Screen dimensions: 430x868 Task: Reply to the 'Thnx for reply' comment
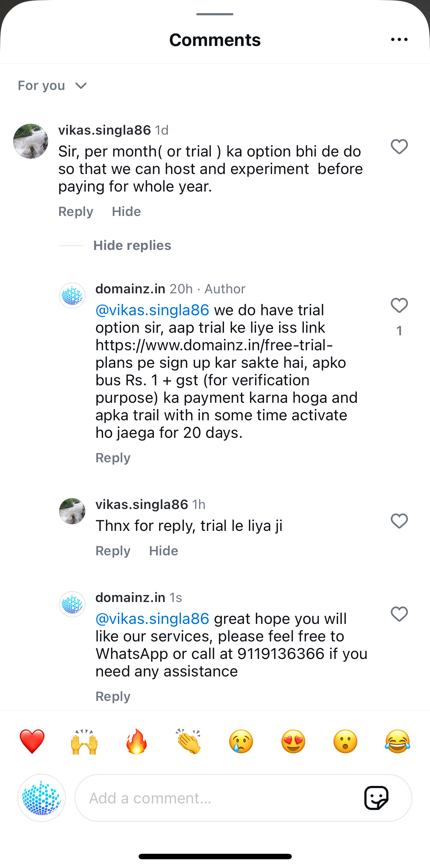point(113,551)
